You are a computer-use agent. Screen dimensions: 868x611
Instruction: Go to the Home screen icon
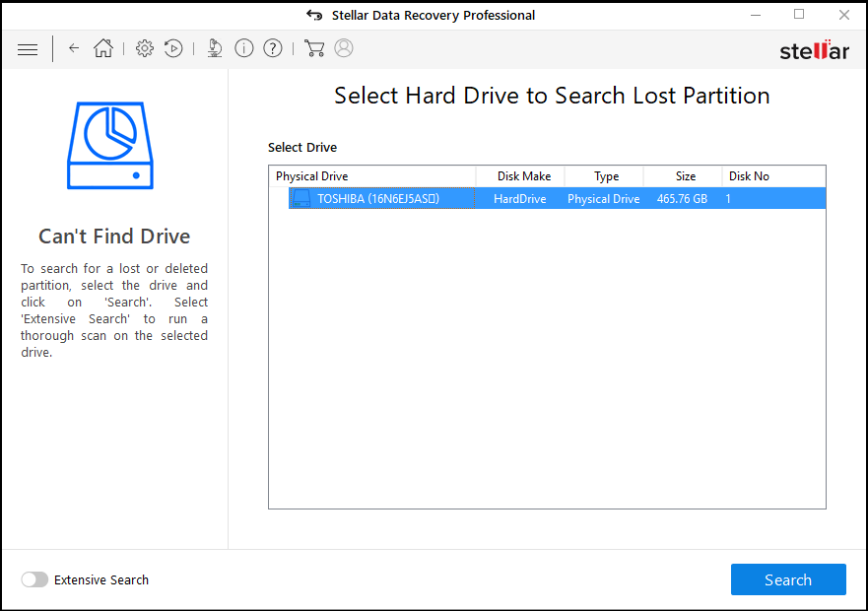tap(103, 48)
